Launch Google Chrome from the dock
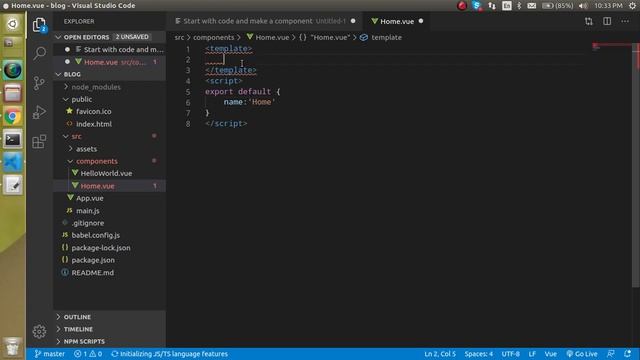640x360 pixels. (13, 117)
